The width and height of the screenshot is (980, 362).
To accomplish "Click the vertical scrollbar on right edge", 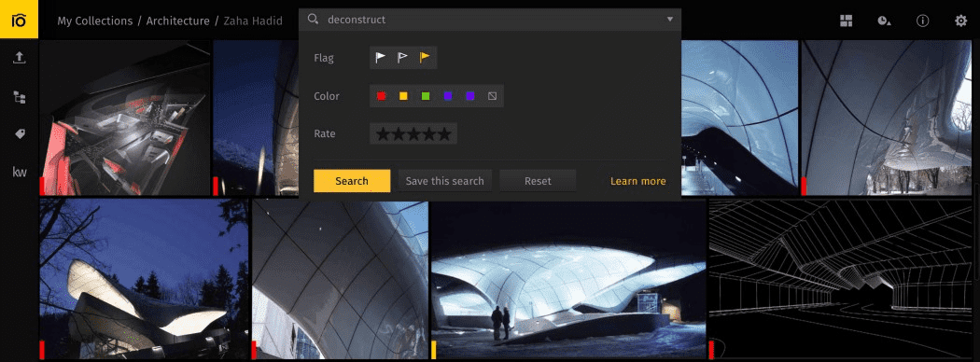I will click(977, 231).
